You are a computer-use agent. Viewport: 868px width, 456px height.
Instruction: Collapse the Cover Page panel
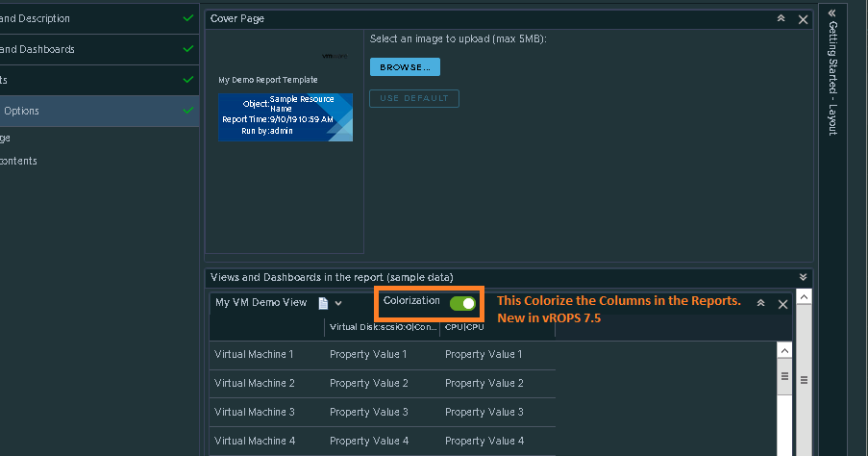pyautogui.click(x=781, y=18)
